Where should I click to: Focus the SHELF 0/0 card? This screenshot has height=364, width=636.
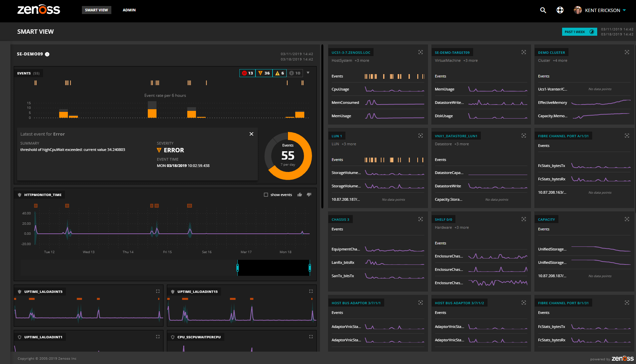click(x=524, y=219)
